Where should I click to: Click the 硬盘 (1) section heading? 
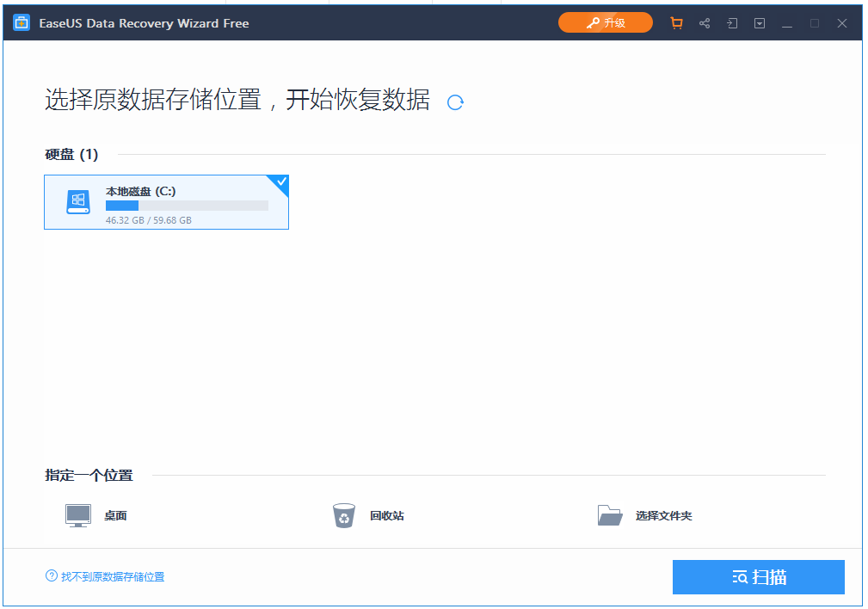[71, 155]
